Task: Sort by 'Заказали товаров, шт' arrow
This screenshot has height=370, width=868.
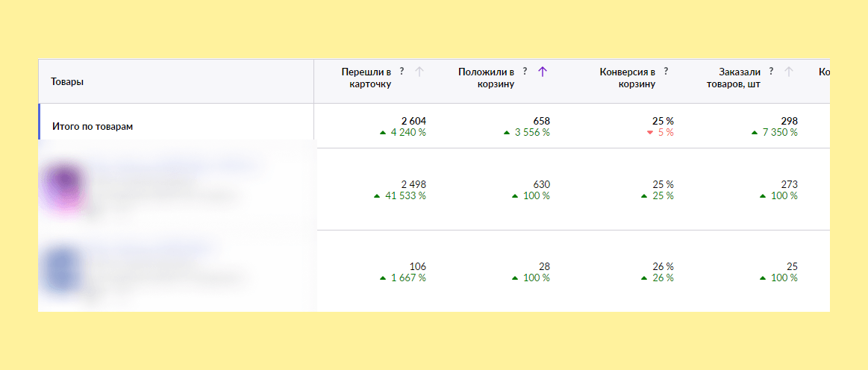Action: click(x=789, y=72)
